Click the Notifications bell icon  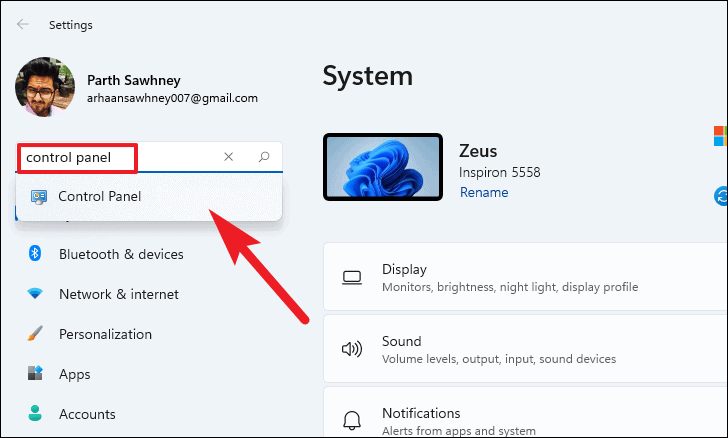(x=352, y=420)
